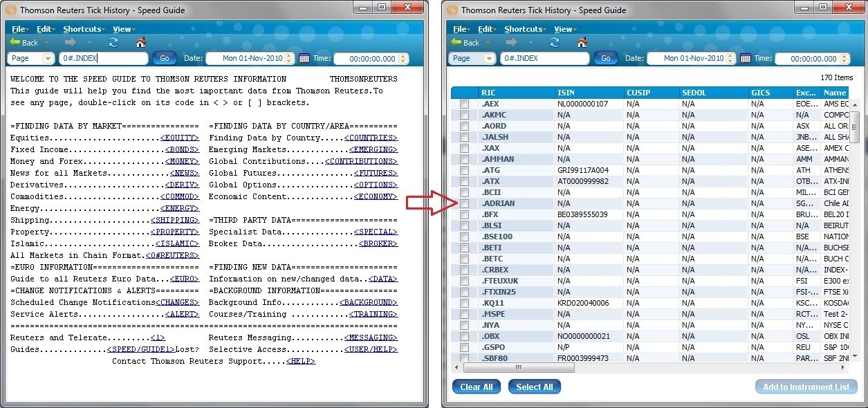
Task: Click the Refresh icon in right window
Action: [555, 42]
